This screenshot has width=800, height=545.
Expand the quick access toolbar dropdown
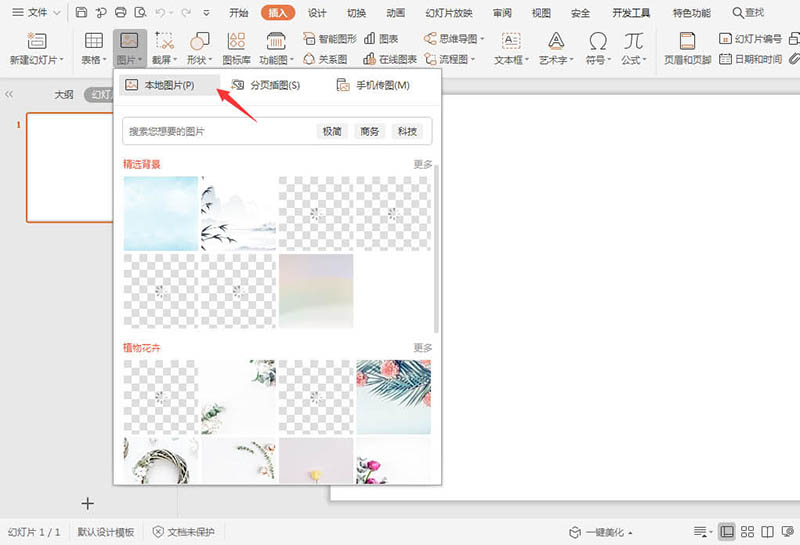(207, 13)
